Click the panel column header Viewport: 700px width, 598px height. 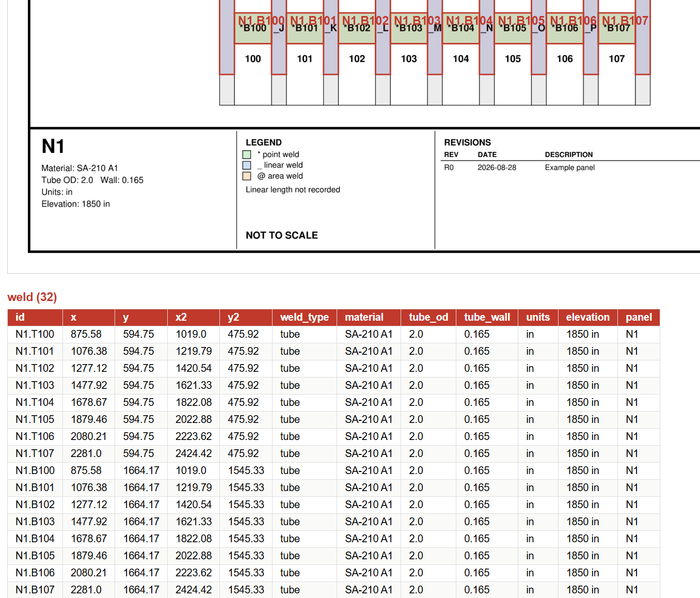(639, 317)
